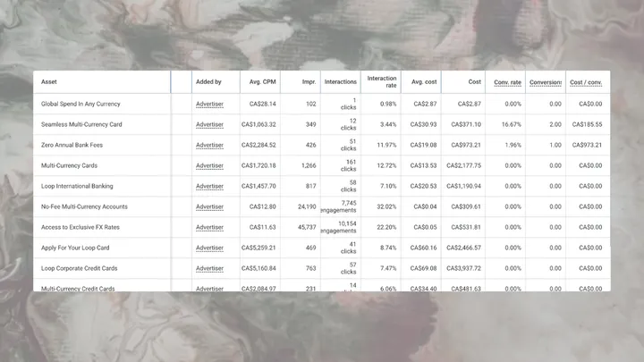Select 'Access to Exclusive FX Rates' asset

tap(80, 227)
